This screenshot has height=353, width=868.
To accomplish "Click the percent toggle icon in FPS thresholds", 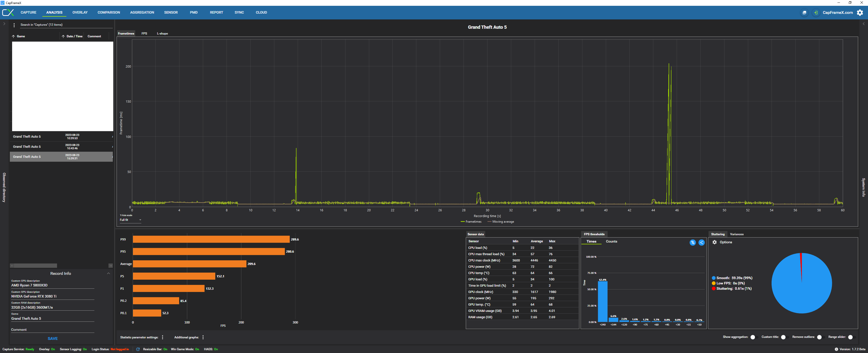I will (x=692, y=243).
